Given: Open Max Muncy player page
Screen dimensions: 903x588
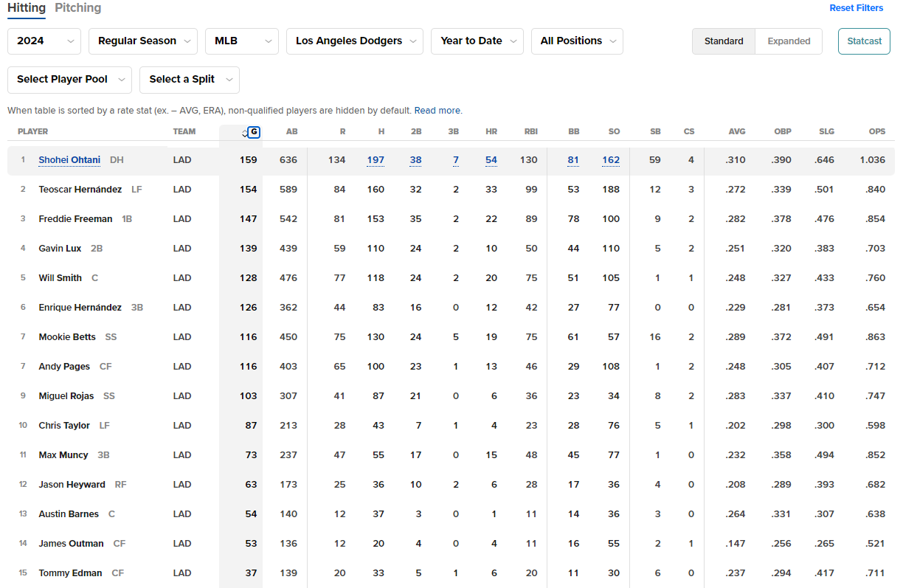Looking at the screenshot, I should pos(63,455).
